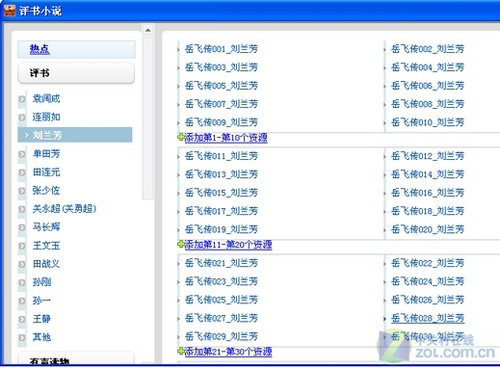
Task: Expand the 关永超(关勇超) category
Action: pyautogui.click(x=64, y=209)
